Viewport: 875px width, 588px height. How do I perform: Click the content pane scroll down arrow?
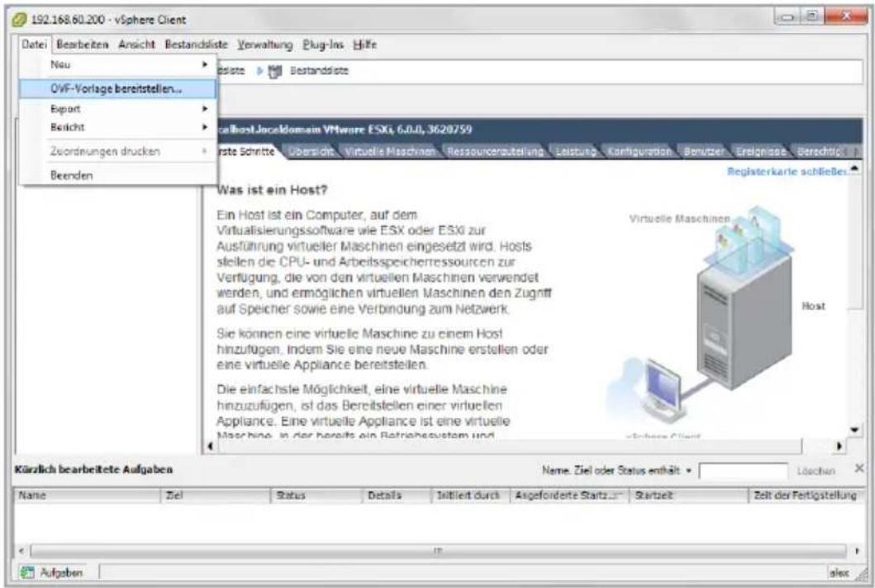[855, 429]
